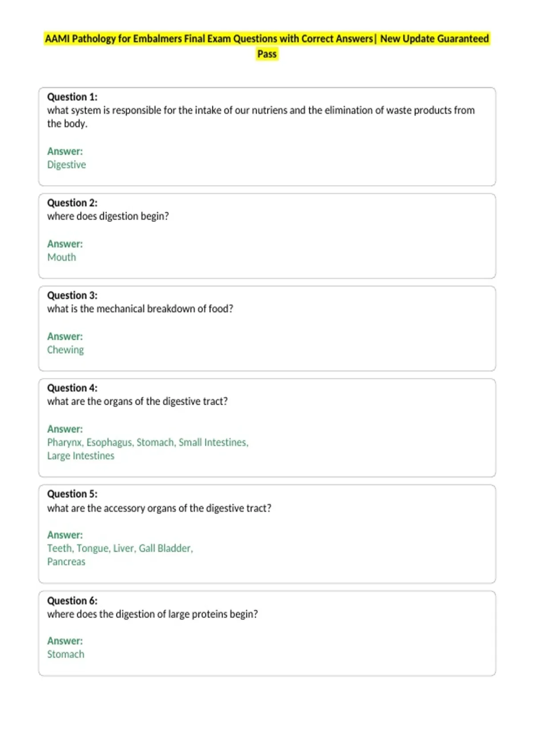Click the answer line "Teeth, Tongue, Liver, Gall Bladder"
The width and height of the screenshot is (534, 756).
click(x=120, y=548)
